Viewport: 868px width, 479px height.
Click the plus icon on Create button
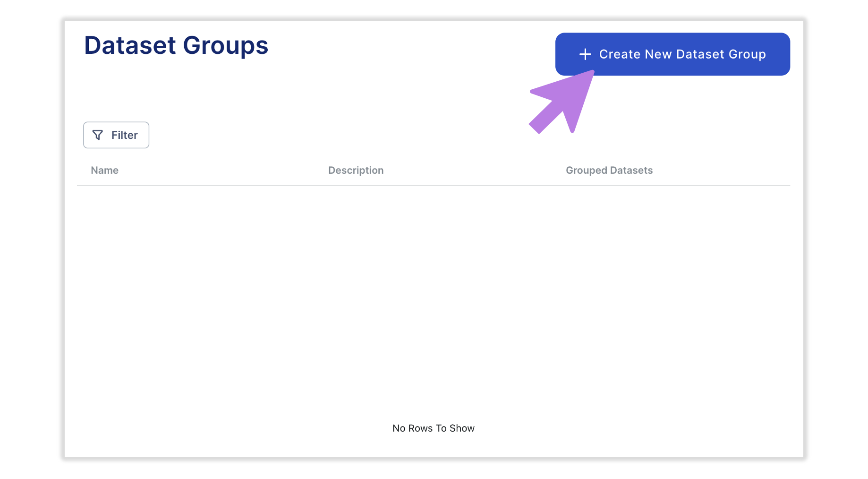[585, 54]
